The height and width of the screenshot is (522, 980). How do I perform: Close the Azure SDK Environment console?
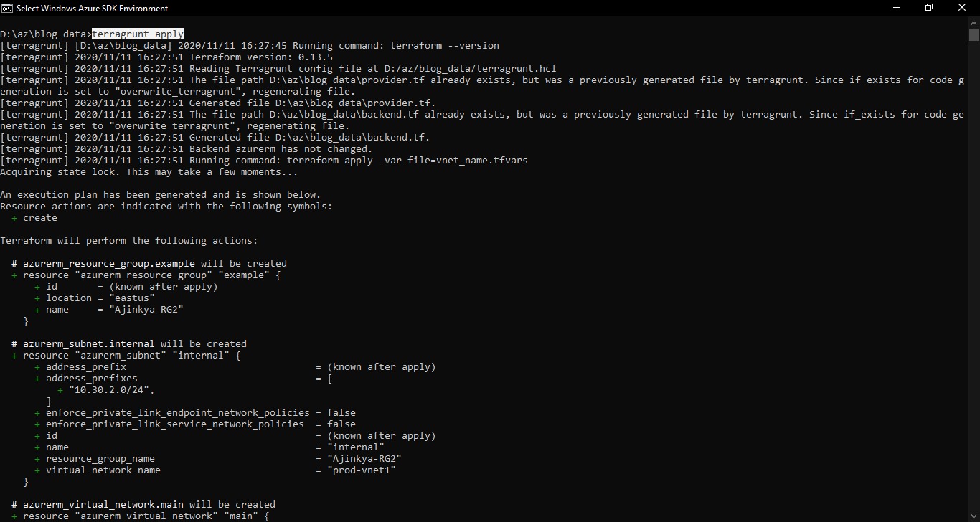[x=963, y=8]
